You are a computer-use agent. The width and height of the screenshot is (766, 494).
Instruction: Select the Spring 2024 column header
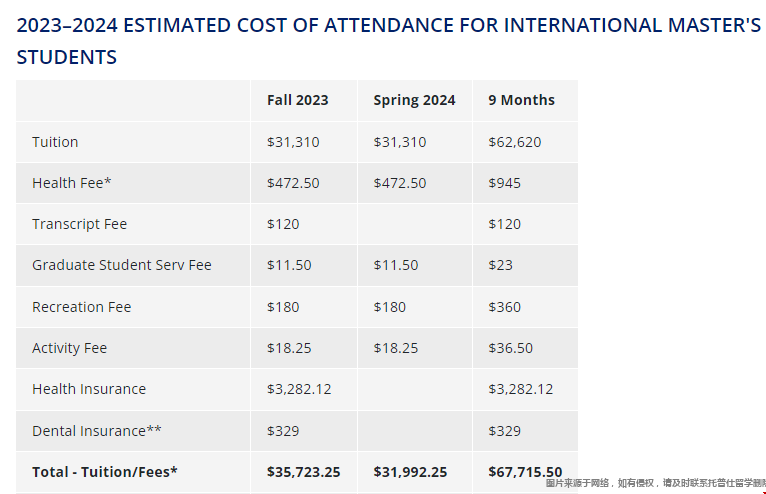tap(414, 100)
